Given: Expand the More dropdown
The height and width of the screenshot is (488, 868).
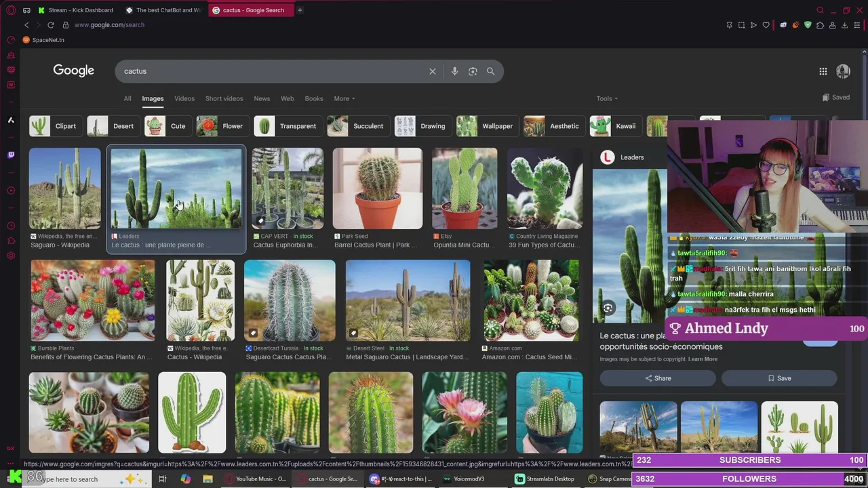Looking at the screenshot, I should point(344,98).
